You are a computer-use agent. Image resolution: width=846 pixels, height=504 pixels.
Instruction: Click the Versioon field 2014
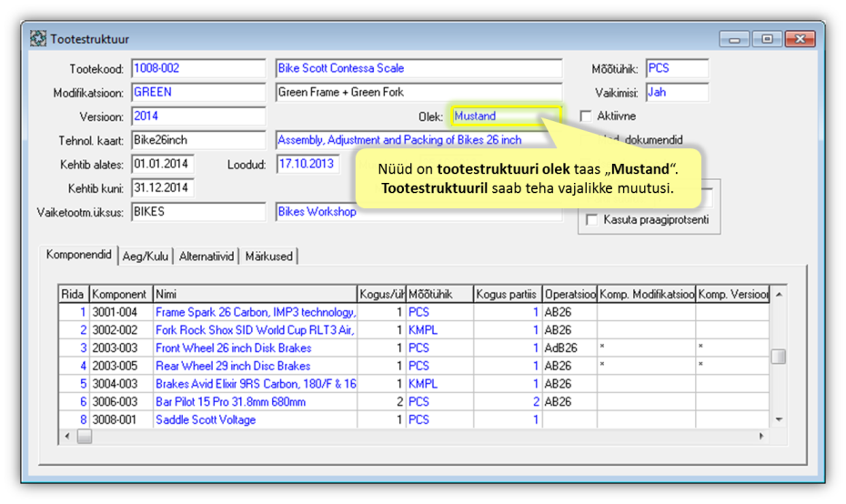click(x=198, y=116)
